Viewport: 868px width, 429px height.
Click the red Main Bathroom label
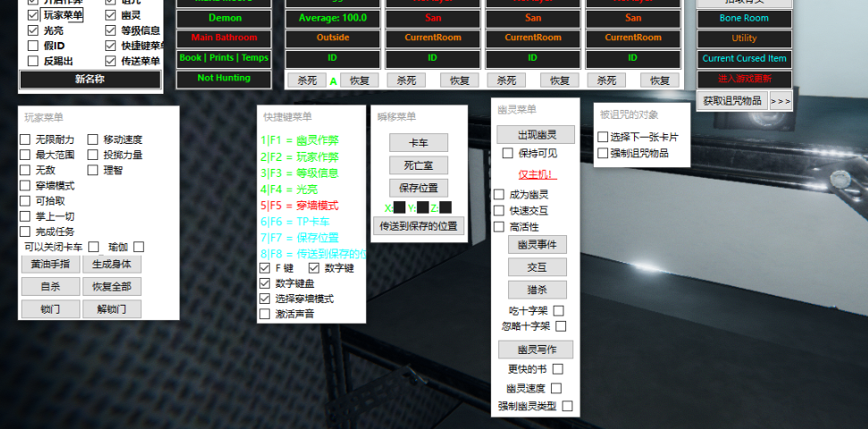224,38
